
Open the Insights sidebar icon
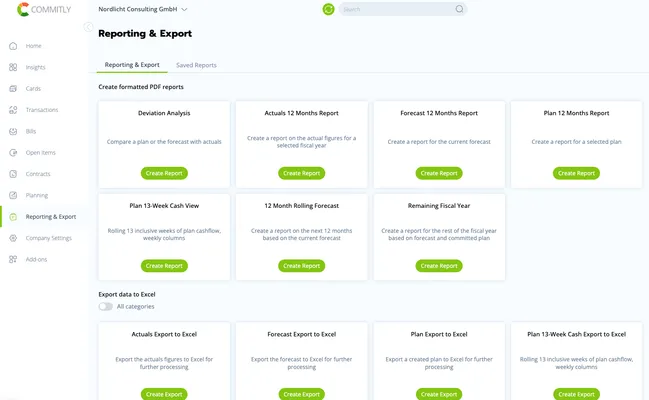pyautogui.click(x=13, y=67)
